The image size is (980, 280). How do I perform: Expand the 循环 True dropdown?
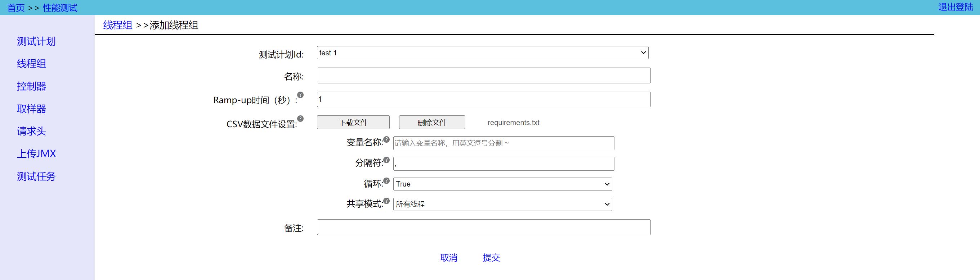point(502,184)
